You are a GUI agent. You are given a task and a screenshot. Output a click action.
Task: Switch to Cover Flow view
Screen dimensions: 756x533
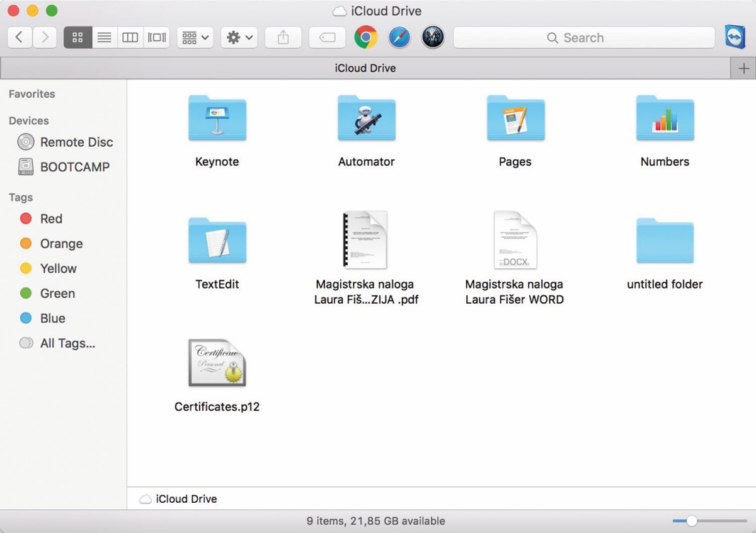(157, 37)
